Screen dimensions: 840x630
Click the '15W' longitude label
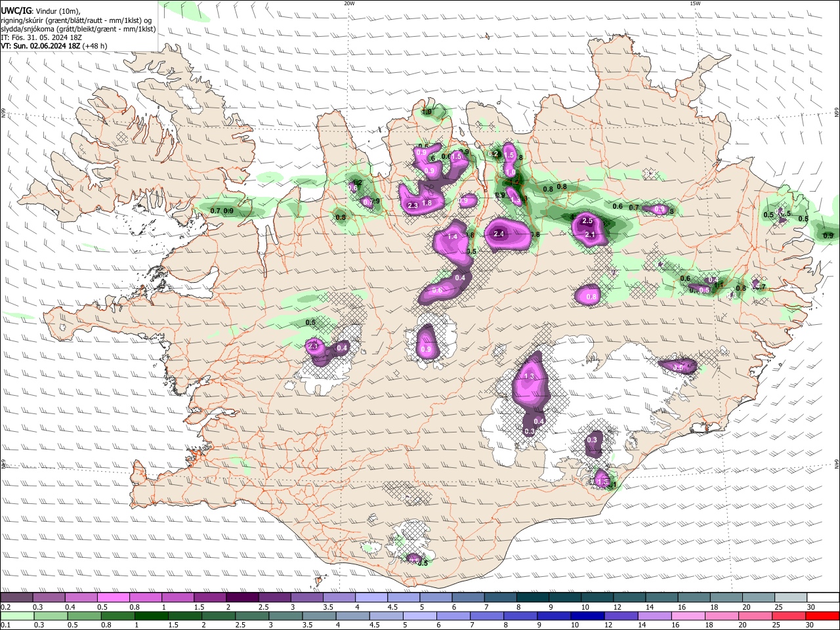[695, 3]
